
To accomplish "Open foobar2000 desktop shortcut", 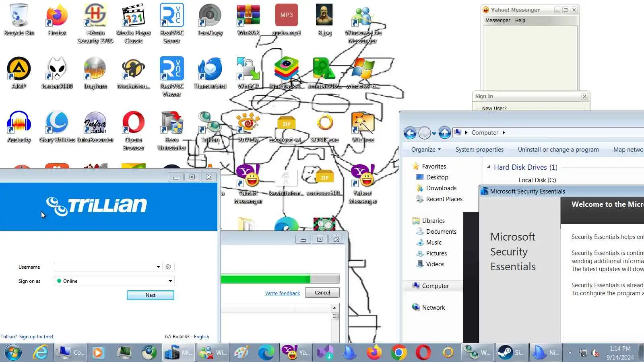I will (x=57, y=73).
